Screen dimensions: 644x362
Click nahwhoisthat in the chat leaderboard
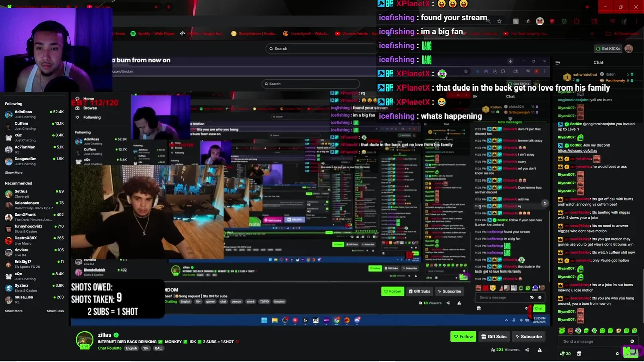coord(584,74)
